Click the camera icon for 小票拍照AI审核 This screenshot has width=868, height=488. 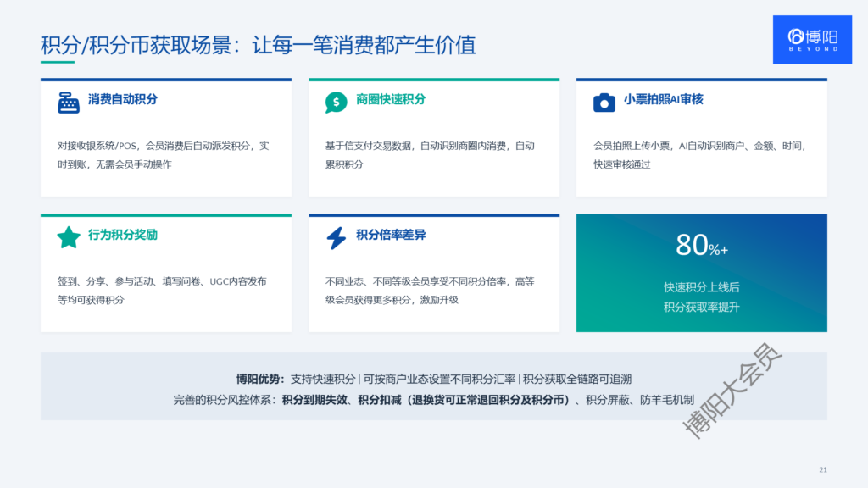click(x=604, y=103)
